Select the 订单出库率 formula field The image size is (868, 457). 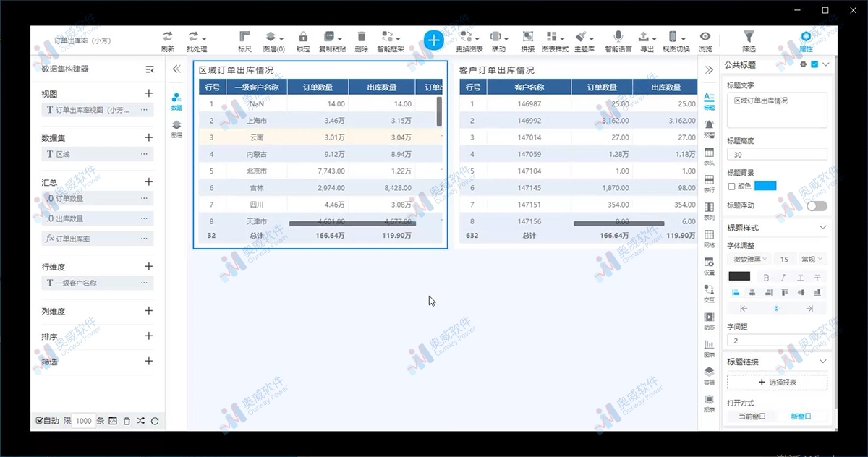98,239
